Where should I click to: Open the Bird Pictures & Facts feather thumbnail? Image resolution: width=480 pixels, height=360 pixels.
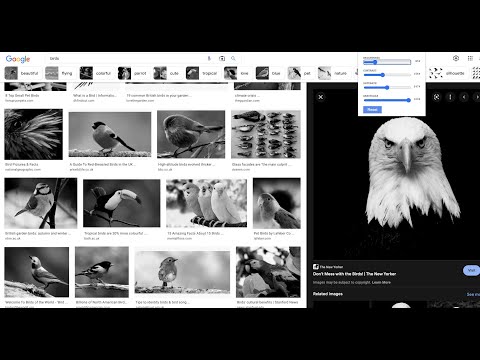pyautogui.click(x=33, y=134)
